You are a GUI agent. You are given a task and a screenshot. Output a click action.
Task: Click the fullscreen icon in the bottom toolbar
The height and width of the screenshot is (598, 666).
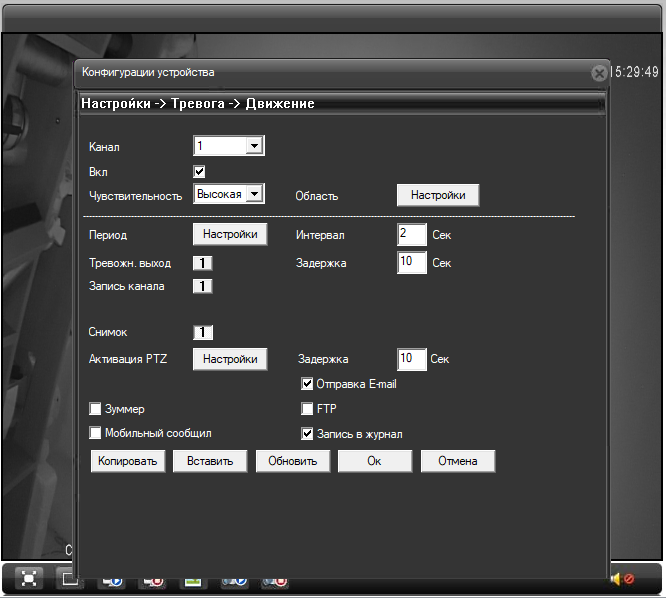pos(29,578)
